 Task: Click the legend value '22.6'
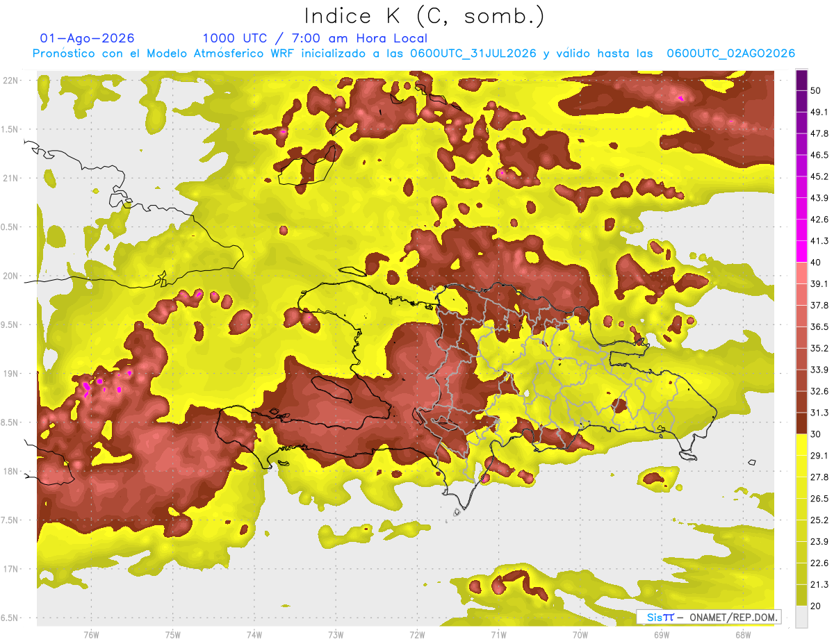tap(819, 563)
